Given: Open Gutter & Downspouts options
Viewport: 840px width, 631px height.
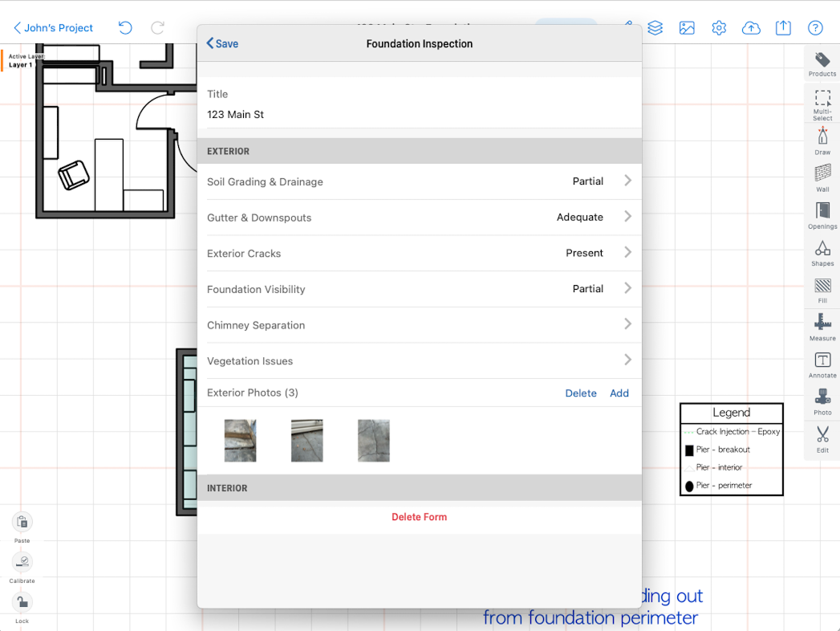Looking at the screenshot, I should 419,217.
